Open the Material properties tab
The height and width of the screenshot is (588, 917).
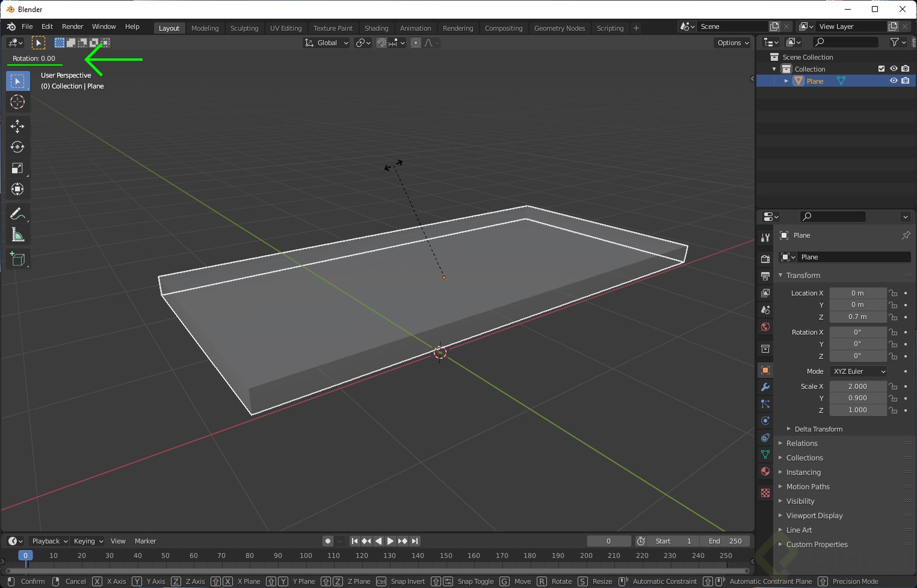[x=765, y=471]
